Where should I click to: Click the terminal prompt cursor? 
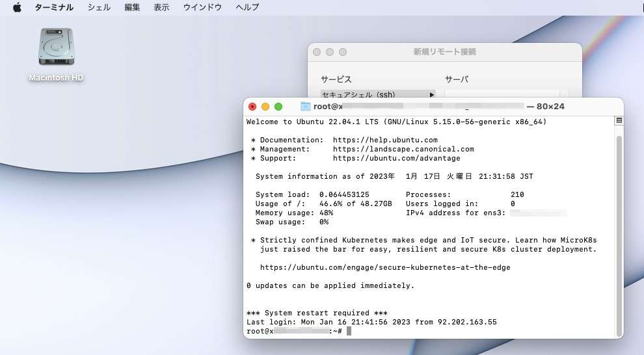[x=349, y=331]
